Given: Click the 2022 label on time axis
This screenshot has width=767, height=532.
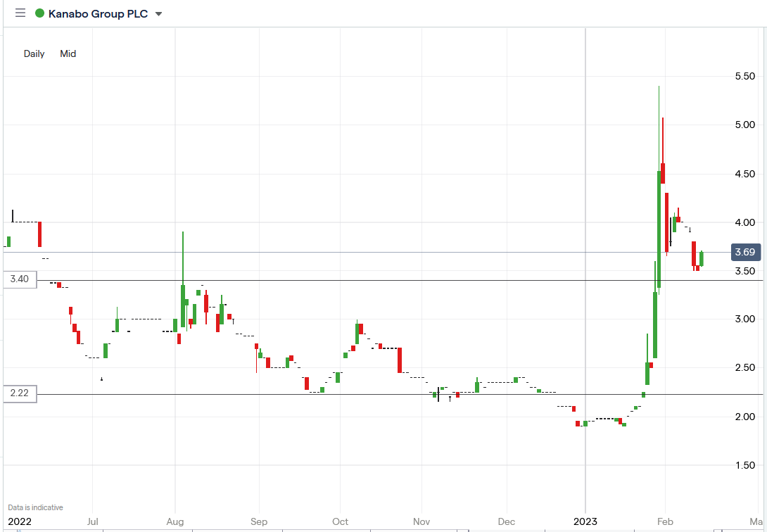Looking at the screenshot, I should coord(18,521).
